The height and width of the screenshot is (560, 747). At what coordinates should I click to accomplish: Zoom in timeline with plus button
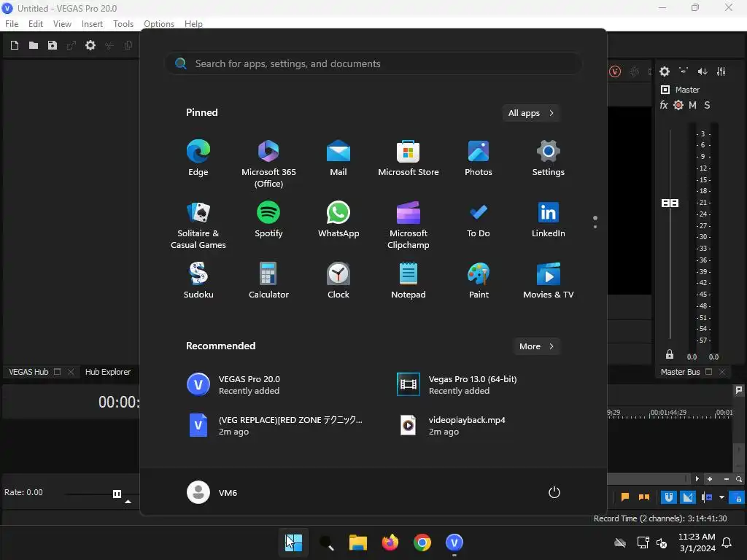coord(710,479)
